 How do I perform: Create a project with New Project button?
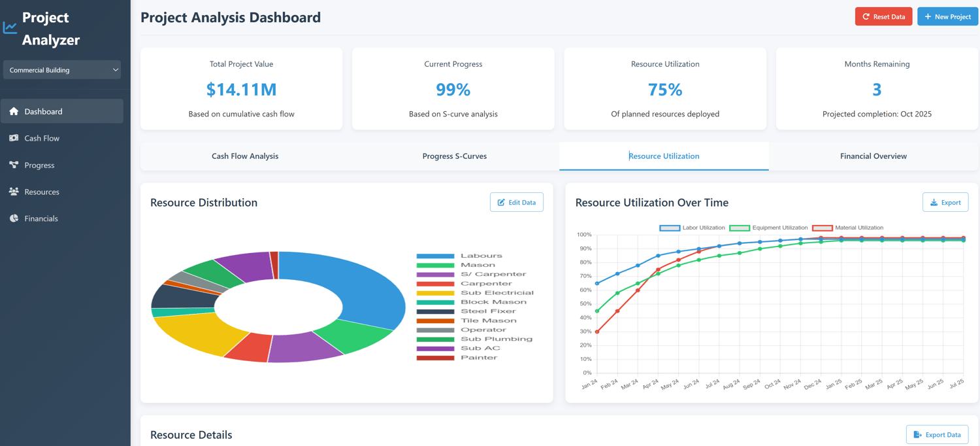[947, 16]
